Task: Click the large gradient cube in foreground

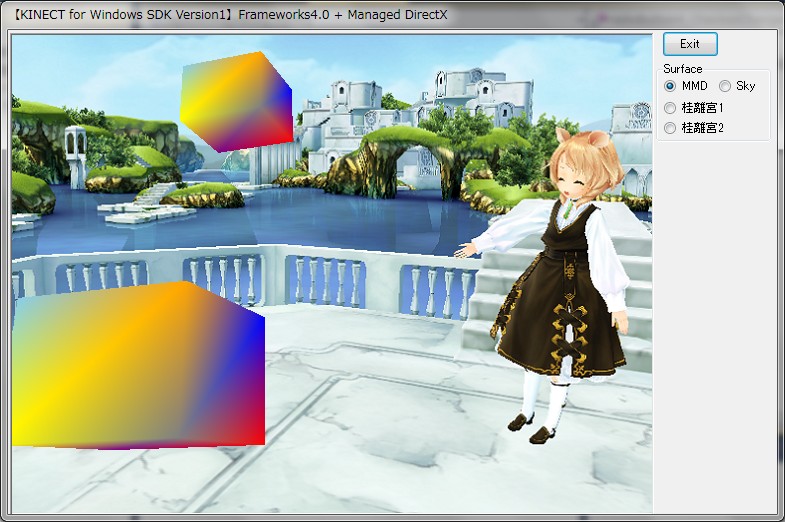Action: click(x=138, y=364)
